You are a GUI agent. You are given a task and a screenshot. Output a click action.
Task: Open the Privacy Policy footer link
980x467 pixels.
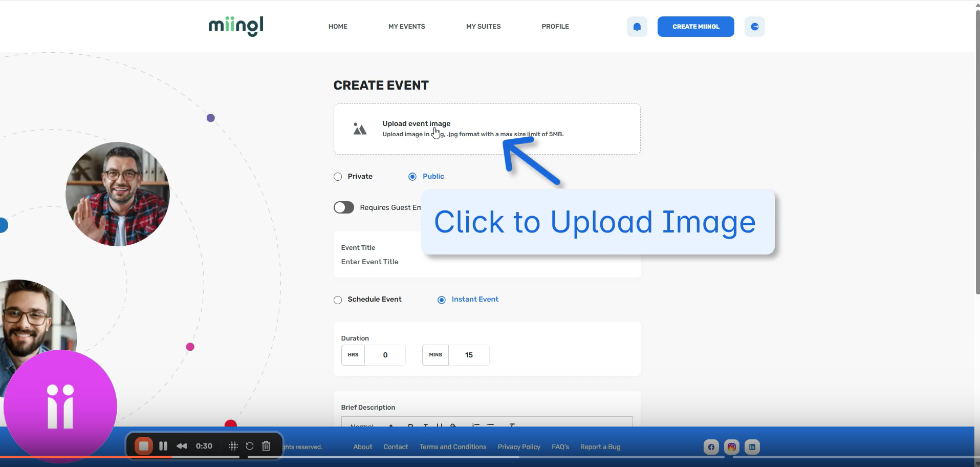(x=518, y=447)
